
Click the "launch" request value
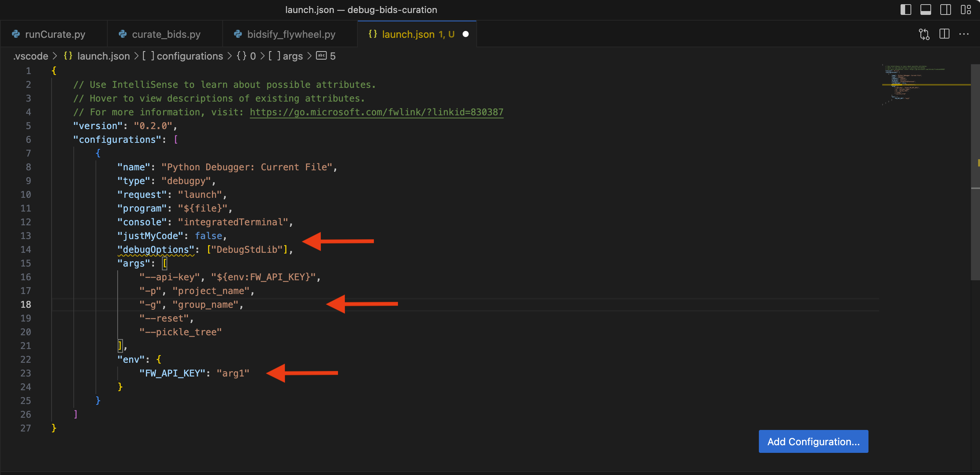(200, 194)
